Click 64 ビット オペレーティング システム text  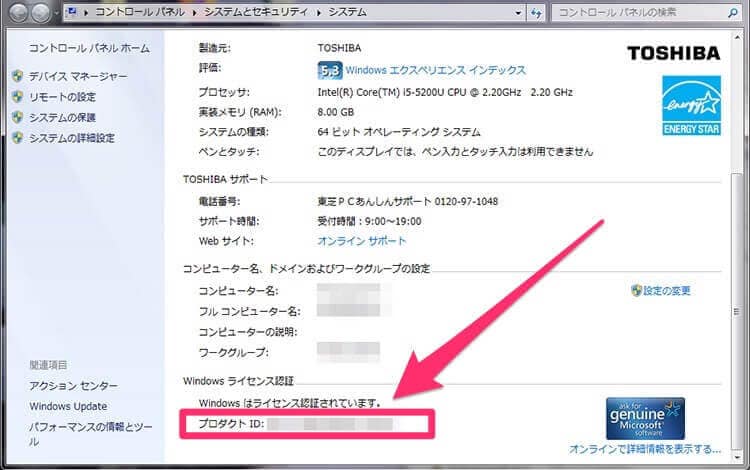click(399, 132)
